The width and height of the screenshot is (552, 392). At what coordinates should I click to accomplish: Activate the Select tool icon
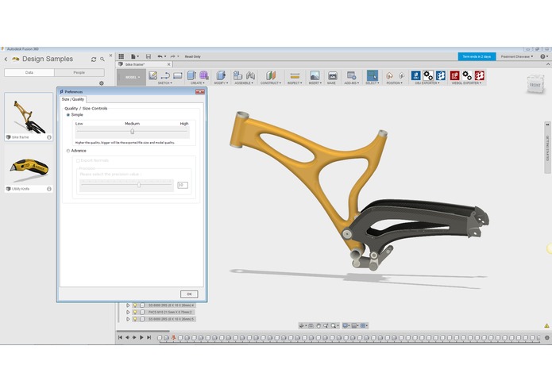point(373,75)
